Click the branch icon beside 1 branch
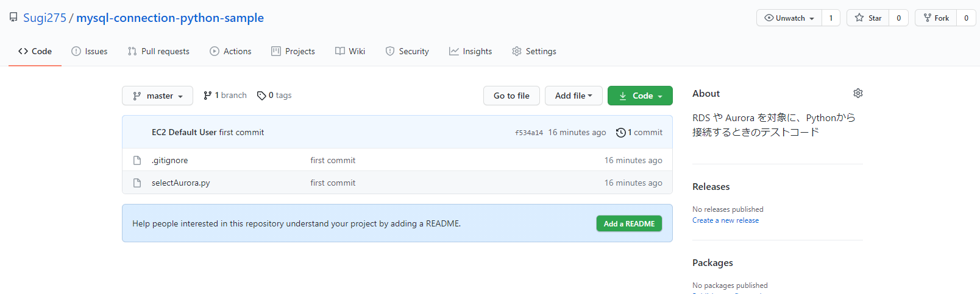 [x=208, y=96]
